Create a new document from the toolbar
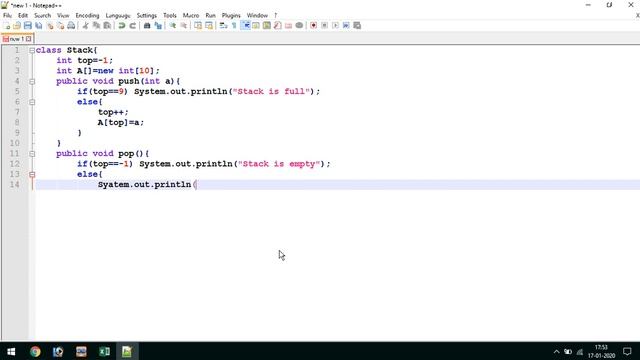640x360 pixels. (x=7, y=26)
